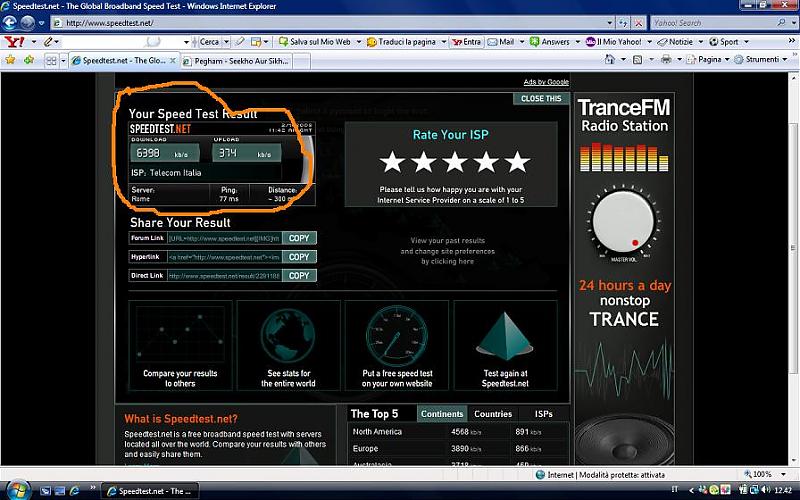Click the Add to Favorites star icon

[29, 60]
